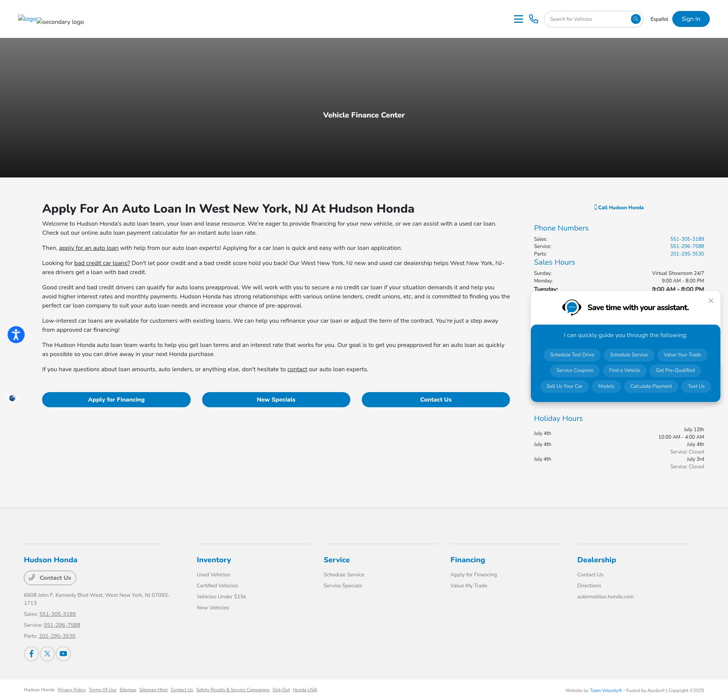Open Hudson Honda Facebook page icon
Viewport: 728px width, 700px height.
31,653
